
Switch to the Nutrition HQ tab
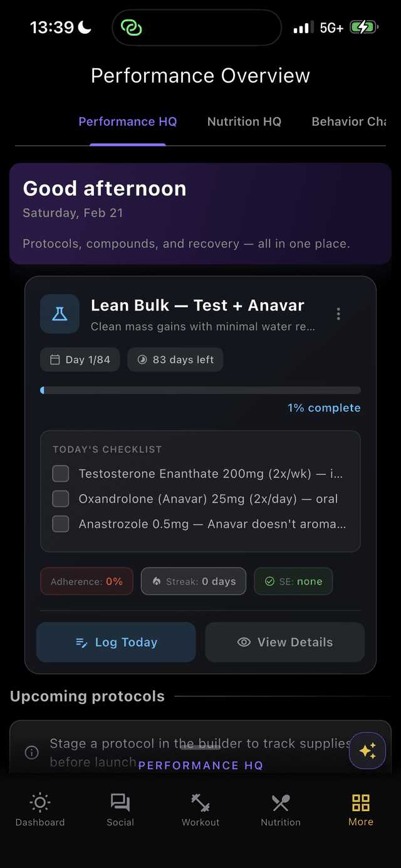coord(244,121)
